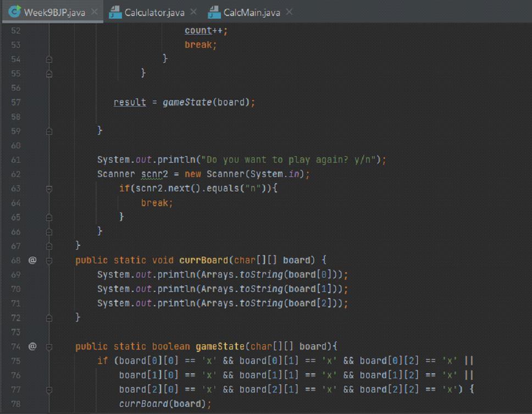The width and height of the screenshot is (532, 414).
Task: Click 'new Scanner(System.in)' on line 62
Action: tap(244, 174)
